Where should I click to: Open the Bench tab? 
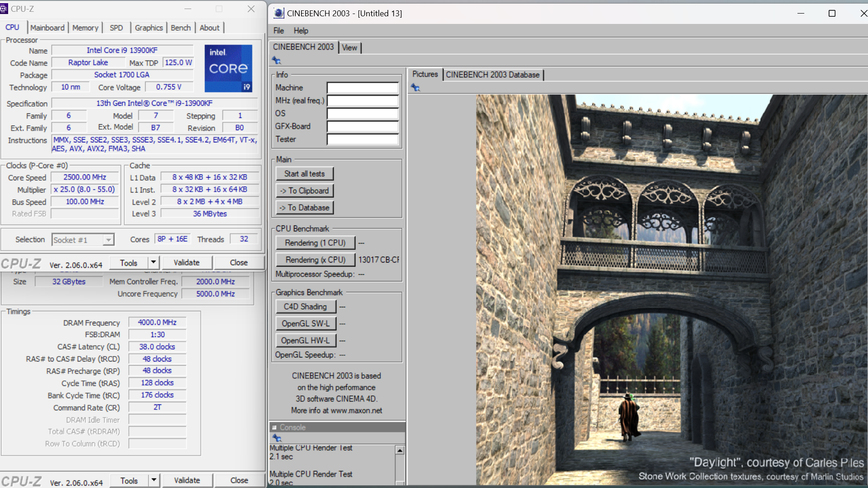click(x=181, y=28)
